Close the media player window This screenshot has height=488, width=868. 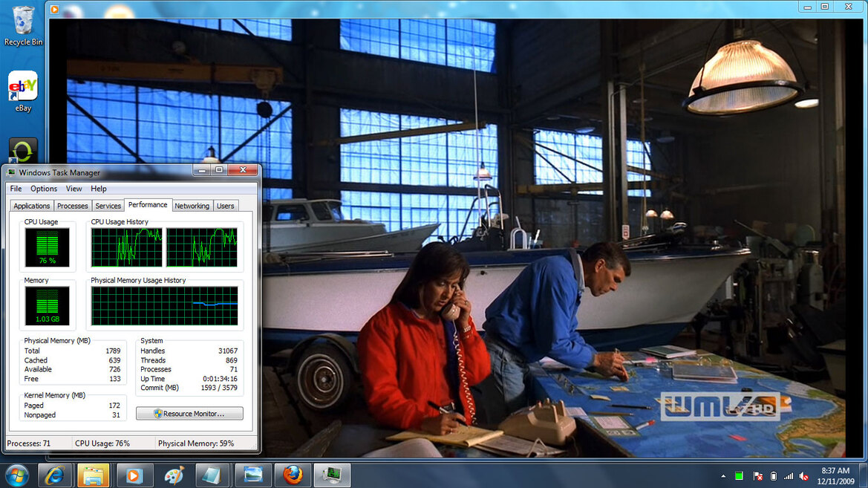pos(849,7)
